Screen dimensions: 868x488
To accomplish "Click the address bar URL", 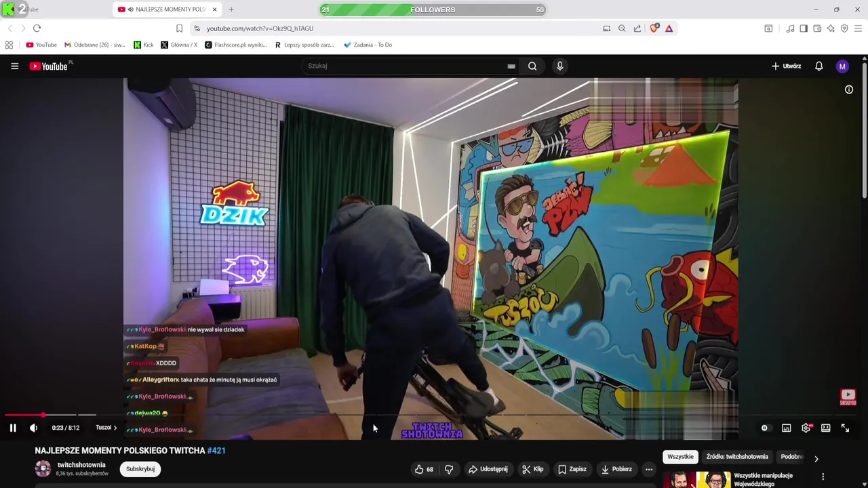I will [260, 28].
